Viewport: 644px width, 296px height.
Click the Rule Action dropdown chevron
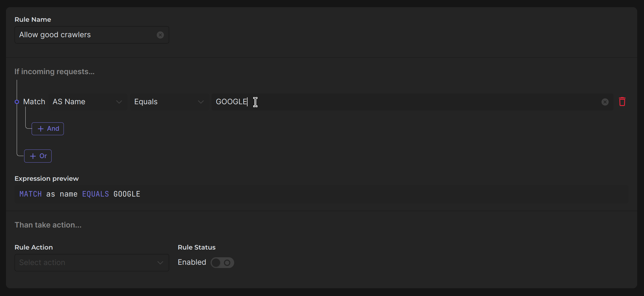pyautogui.click(x=160, y=263)
